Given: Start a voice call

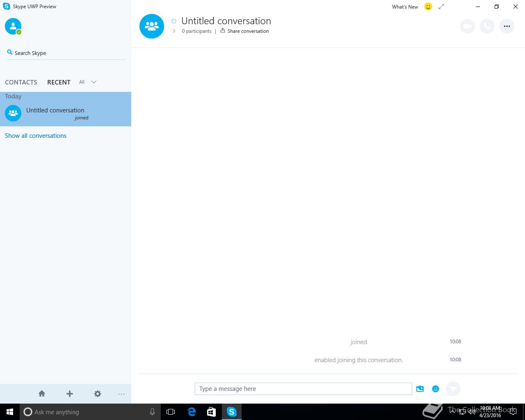Looking at the screenshot, I should point(487,26).
